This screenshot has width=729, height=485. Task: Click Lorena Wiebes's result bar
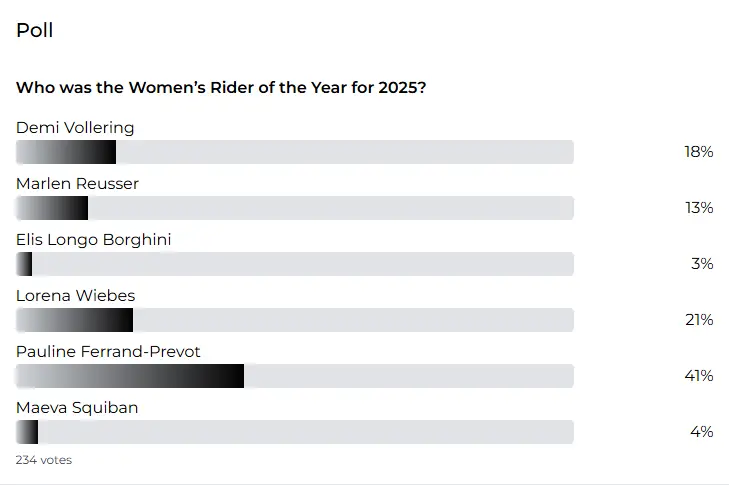pyautogui.click(x=295, y=320)
